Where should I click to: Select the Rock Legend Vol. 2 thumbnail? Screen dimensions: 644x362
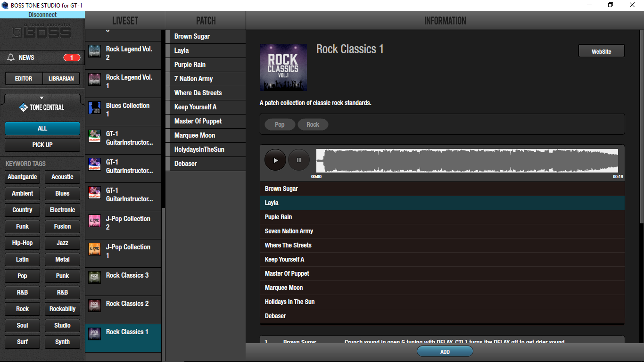tap(95, 51)
